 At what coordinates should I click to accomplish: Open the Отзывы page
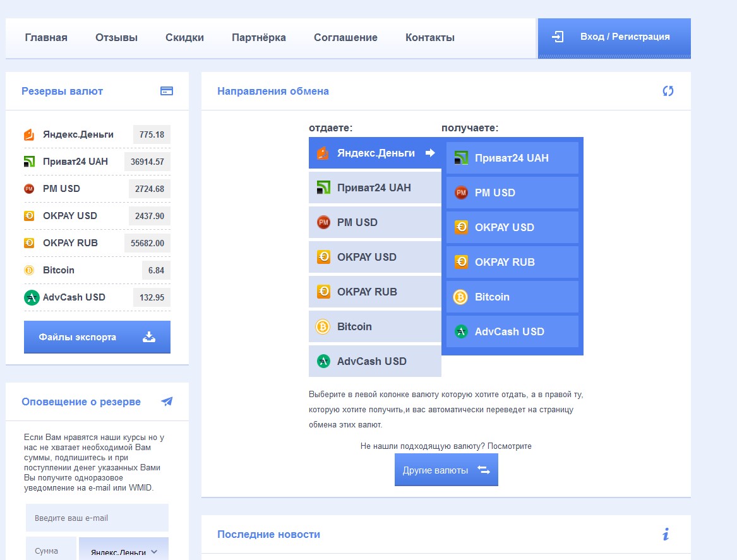tap(116, 38)
